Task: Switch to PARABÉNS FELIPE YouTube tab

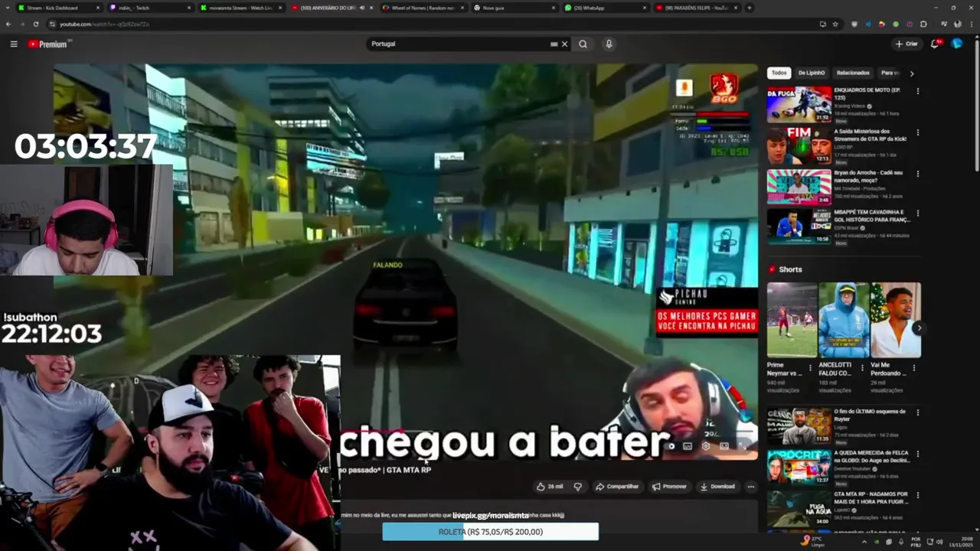Action: click(x=695, y=8)
